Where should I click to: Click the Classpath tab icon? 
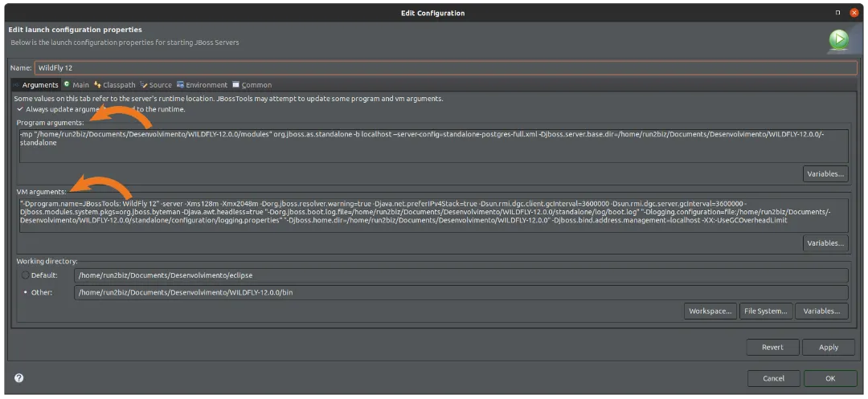[97, 84]
